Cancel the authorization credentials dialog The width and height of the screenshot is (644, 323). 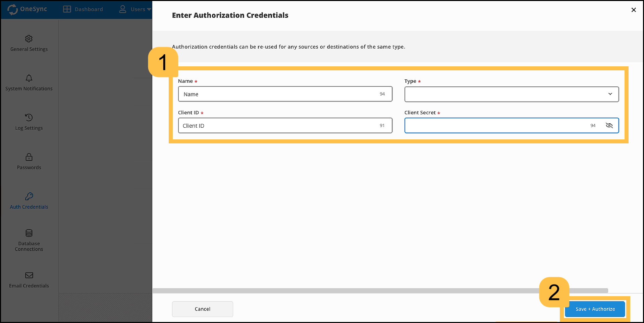(x=202, y=309)
